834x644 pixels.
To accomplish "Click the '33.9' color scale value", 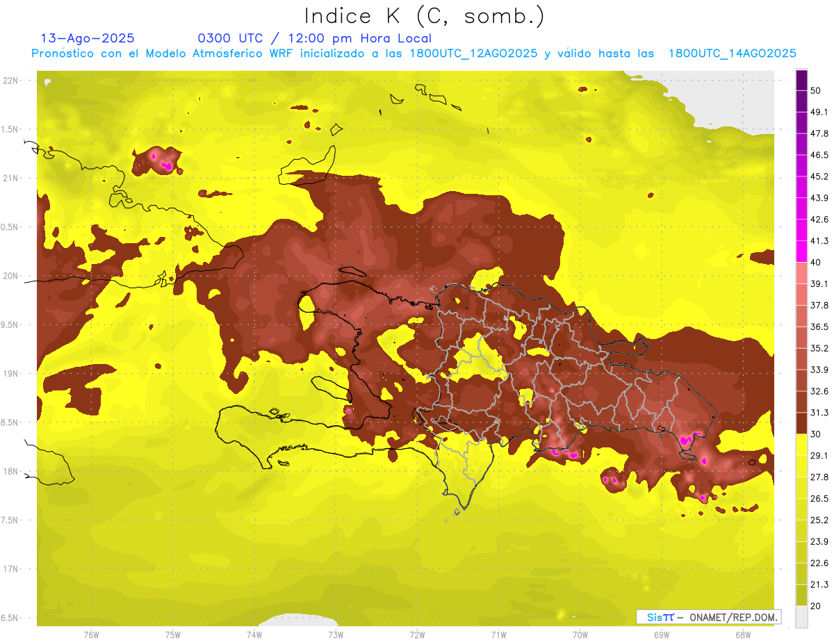I will 819,370.
